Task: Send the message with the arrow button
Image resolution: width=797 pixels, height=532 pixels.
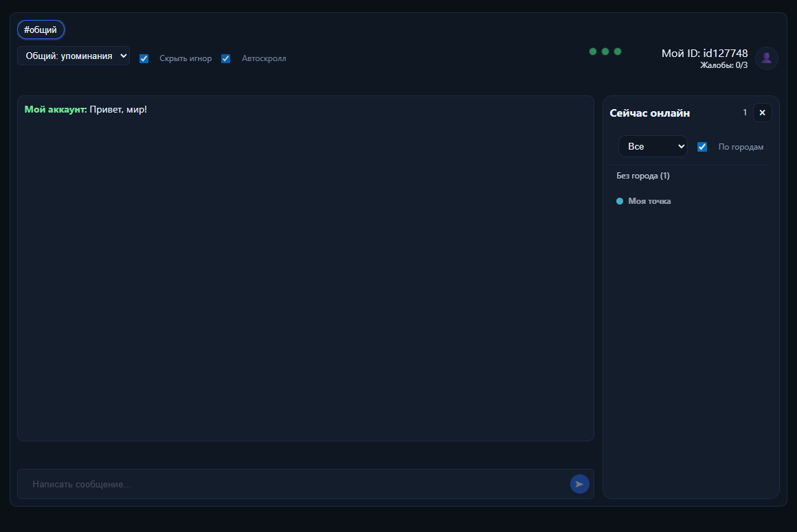Action: coord(579,484)
